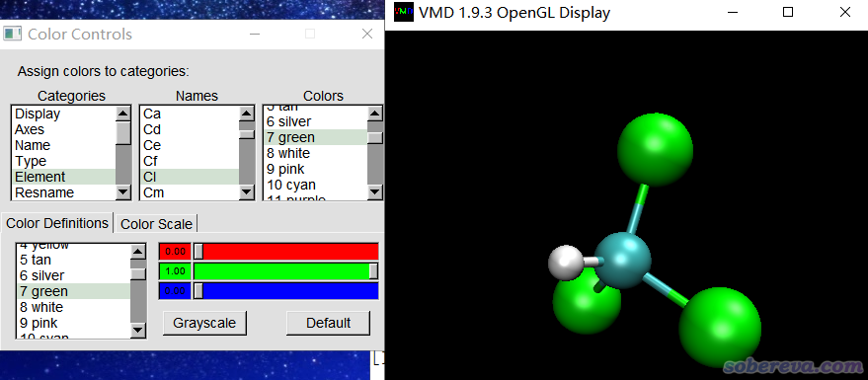Click the down arrow of the Color Definitions list scrollbar
The height and width of the screenshot is (380, 868).
click(x=138, y=331)
